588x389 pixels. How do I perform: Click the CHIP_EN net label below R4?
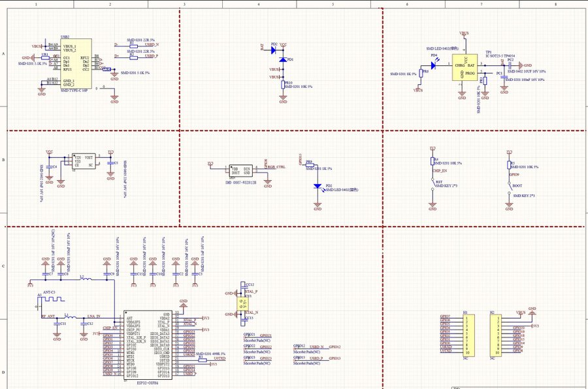click(439, 170)
